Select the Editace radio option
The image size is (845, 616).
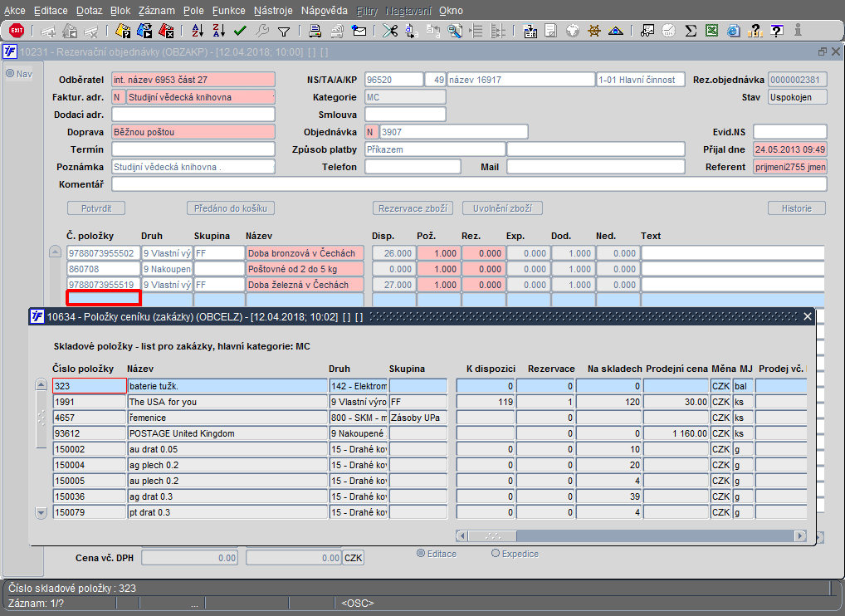pyautogui.click(x=422, y=554)
